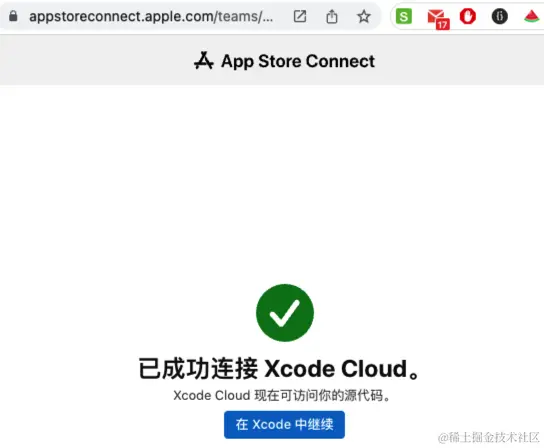Click the 在 Xcode 中继续 button
Image resolution: width=544 pixels, height=448 pixels.
point(284,425)
